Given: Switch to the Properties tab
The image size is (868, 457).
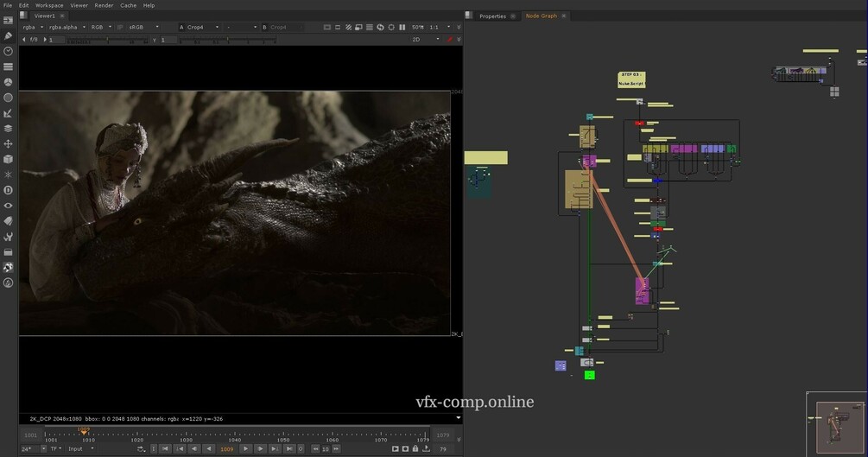Looking at the screenshot, I should tap(492, 16).
